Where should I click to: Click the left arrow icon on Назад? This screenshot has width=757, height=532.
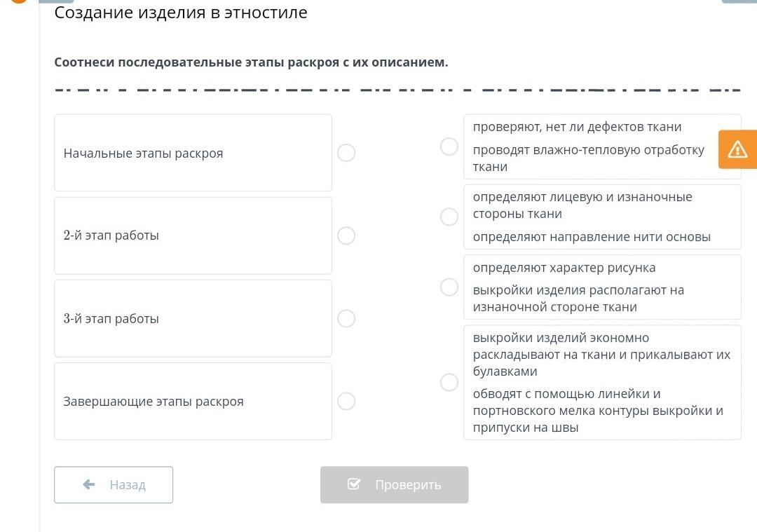tap(89, 484)
